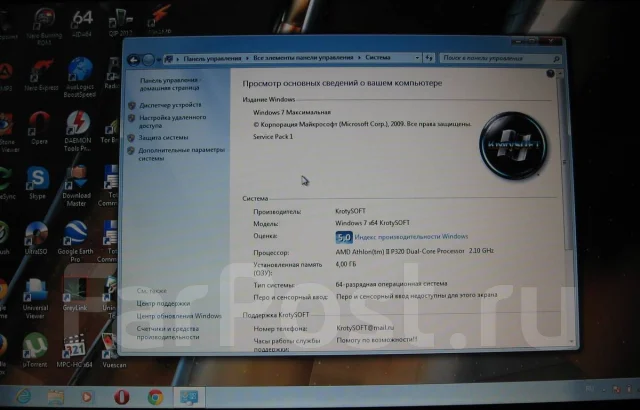
Task: Open the Skype desktop shortcut
Action: point(38,183)
